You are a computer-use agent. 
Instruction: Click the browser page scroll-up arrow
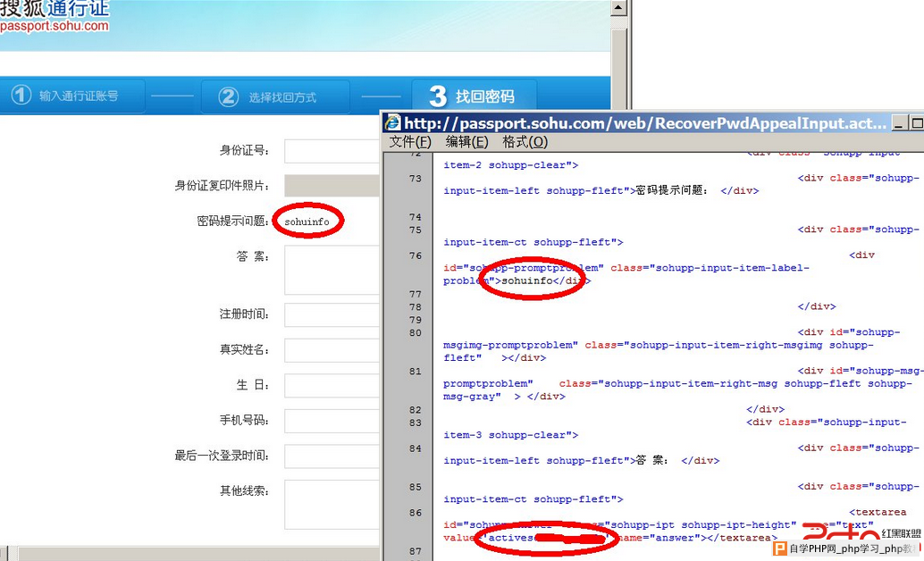(618, 8)
